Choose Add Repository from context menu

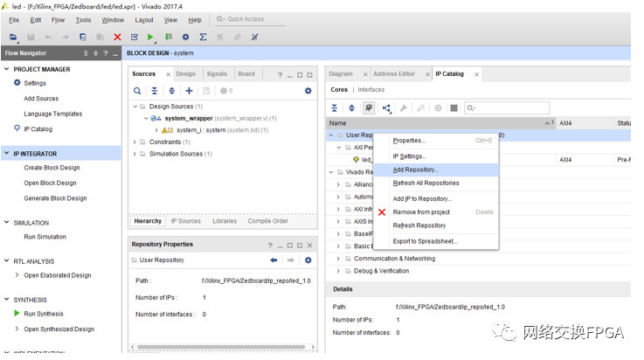[x=437, y=170]
